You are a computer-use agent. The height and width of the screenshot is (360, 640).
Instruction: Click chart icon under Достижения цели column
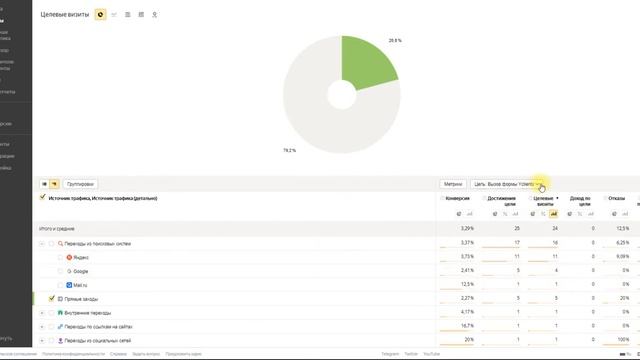[x=515, y=214]
